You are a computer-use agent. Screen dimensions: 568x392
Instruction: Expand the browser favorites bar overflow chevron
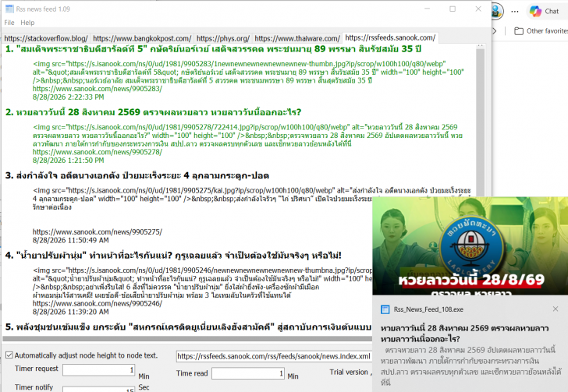[x=494, y=31]
